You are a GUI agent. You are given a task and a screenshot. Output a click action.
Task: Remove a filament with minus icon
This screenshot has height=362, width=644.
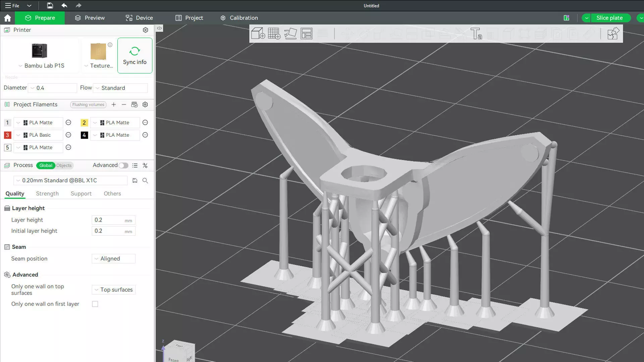(124, 105)
